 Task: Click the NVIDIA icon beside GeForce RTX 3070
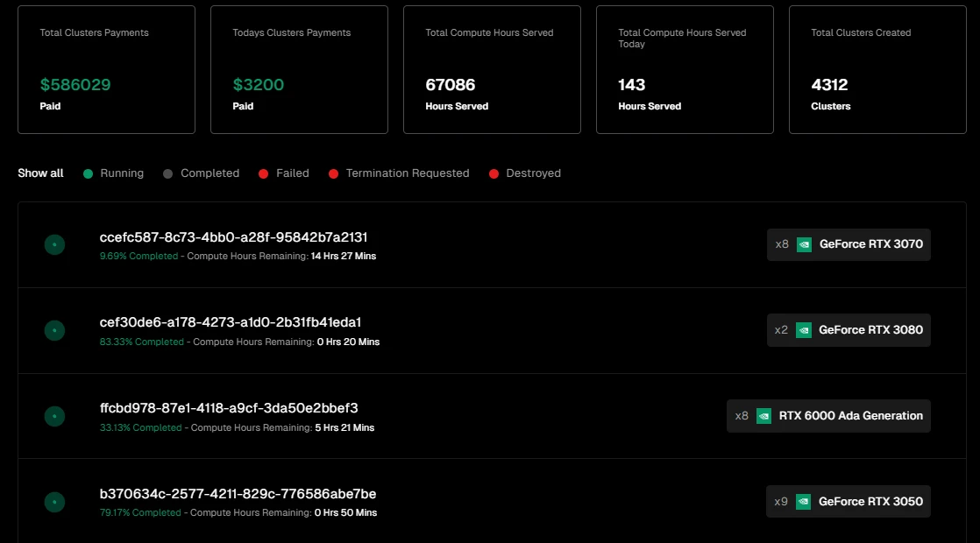coord(804,244)
